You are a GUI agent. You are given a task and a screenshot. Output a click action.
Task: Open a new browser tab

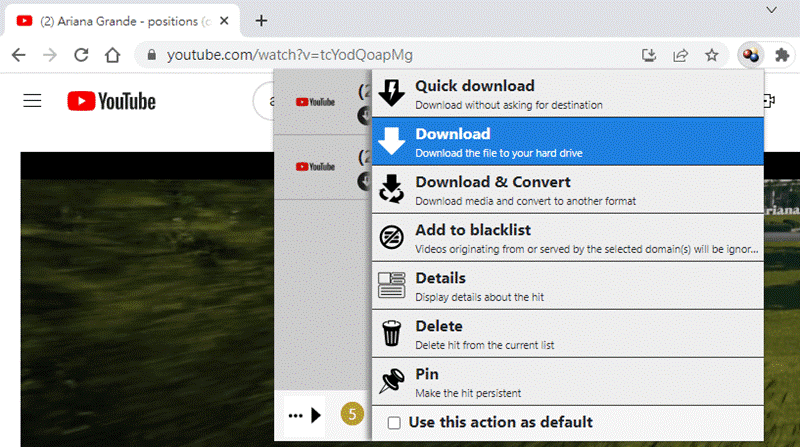tap(261, 20)
